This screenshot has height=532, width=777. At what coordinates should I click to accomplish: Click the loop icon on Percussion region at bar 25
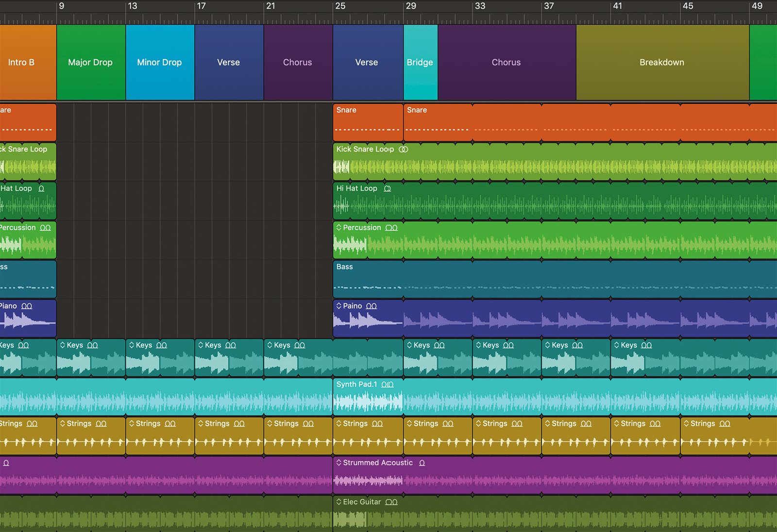pyautogui.click(x=391, y=228)
